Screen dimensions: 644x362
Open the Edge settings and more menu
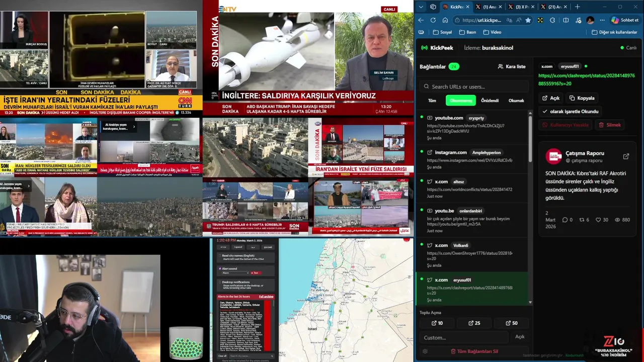(x=602, y=20)
